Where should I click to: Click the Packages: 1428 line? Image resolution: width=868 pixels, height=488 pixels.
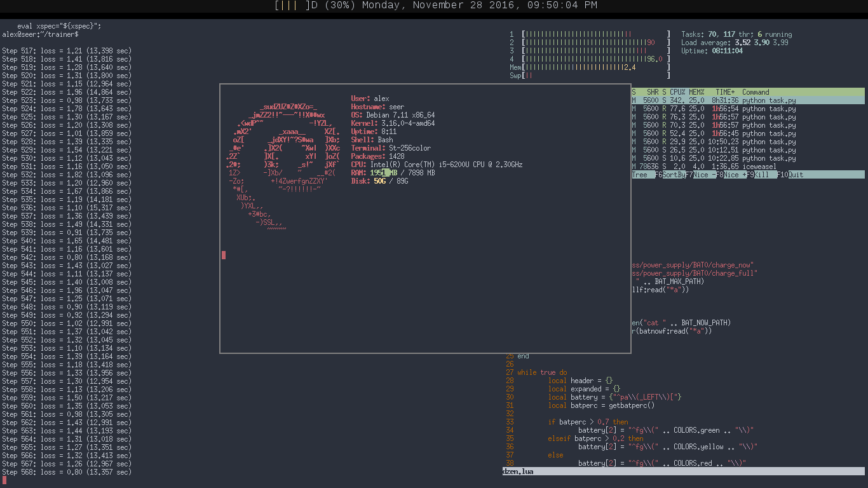378,156
